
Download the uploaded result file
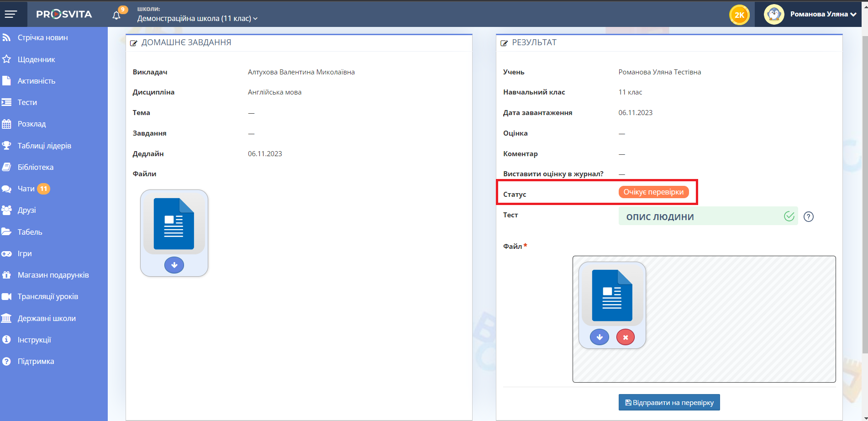click(x=599, y=337)
